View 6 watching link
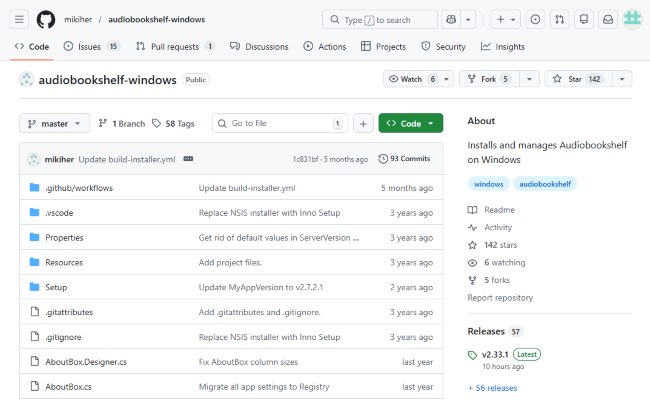650x400 pixels. [x=497, y=262]
